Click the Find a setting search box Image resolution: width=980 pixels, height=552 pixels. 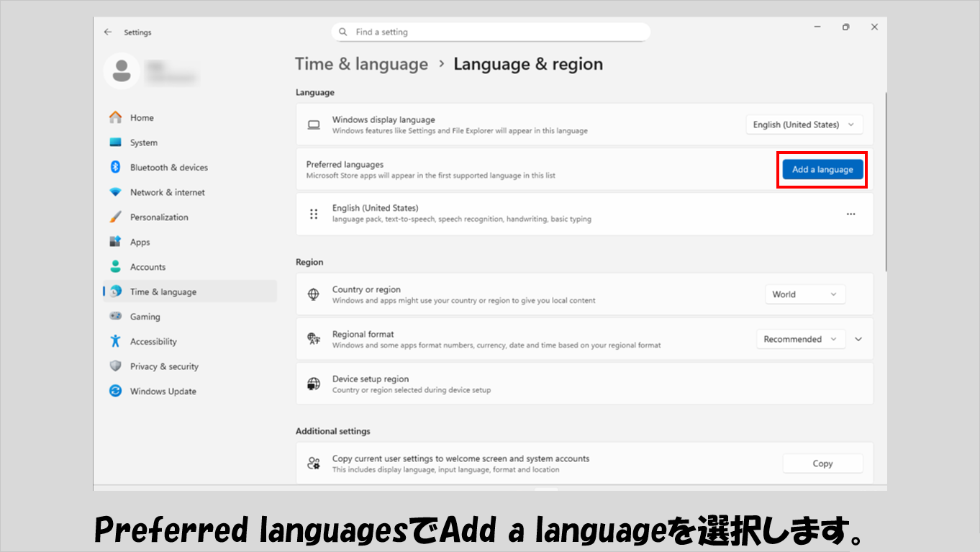(x=491, y=32)
